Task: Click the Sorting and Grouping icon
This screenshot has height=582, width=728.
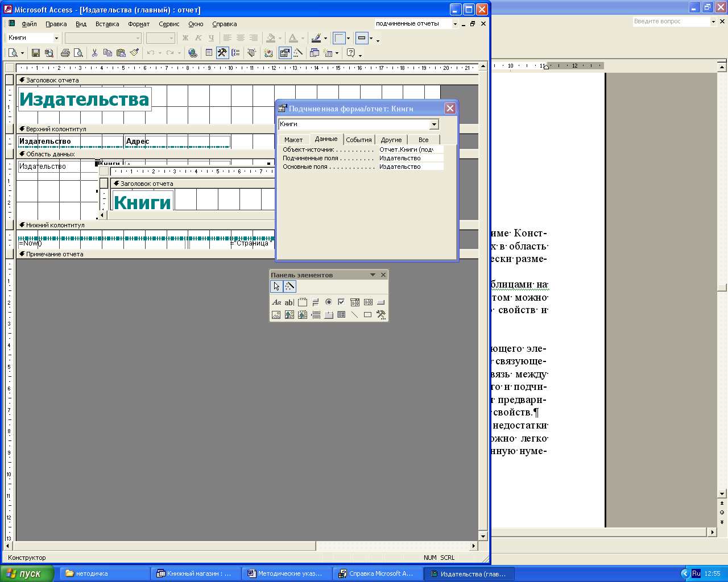Action: tap(235, 53)
